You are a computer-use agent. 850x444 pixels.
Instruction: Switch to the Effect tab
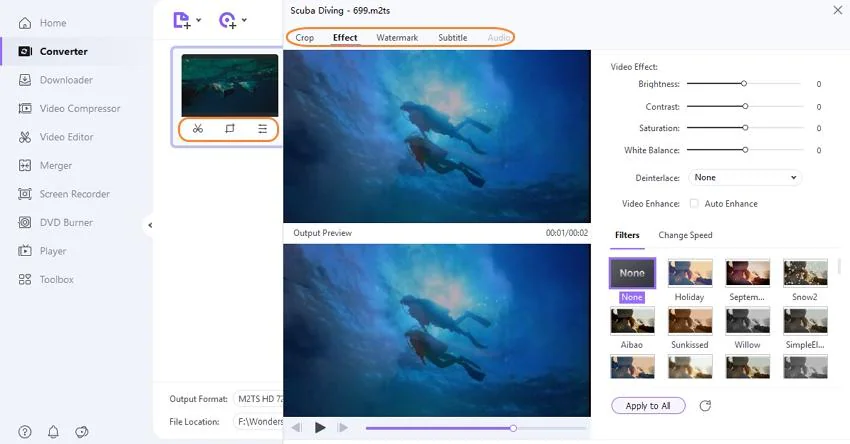point(345,37)
